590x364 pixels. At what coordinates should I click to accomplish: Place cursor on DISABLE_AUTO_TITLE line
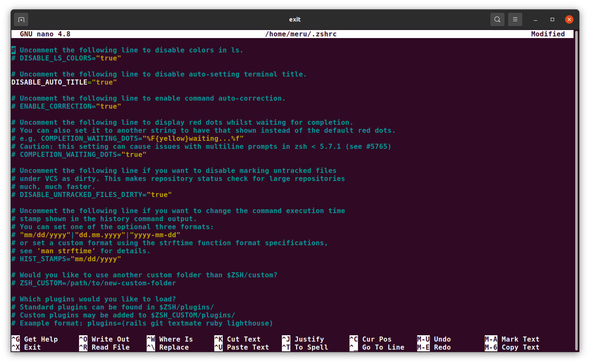64,82
